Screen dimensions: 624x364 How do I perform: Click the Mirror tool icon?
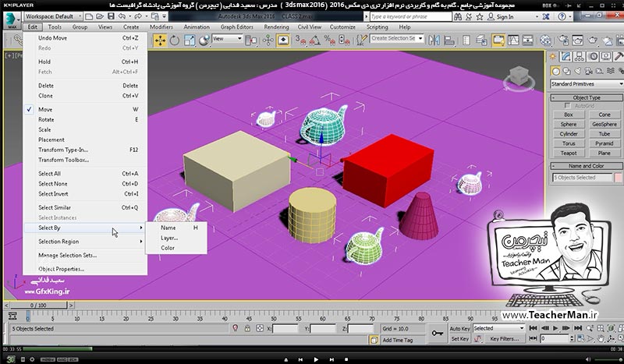(x=434, y=41)
